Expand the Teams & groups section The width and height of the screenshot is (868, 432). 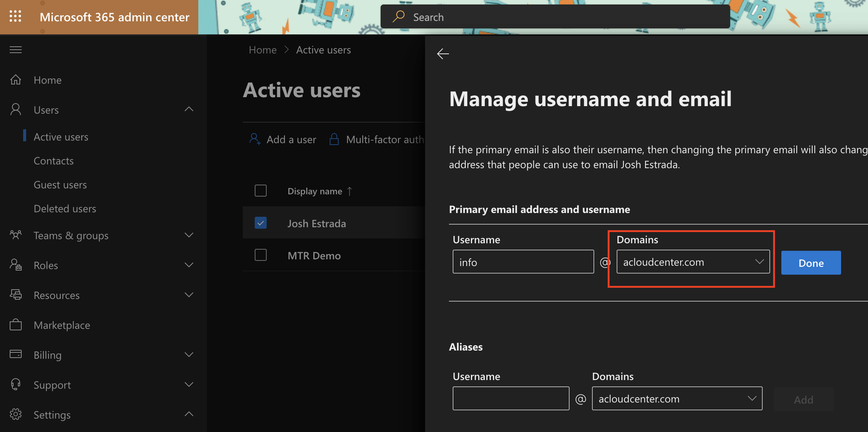(189, 235)
